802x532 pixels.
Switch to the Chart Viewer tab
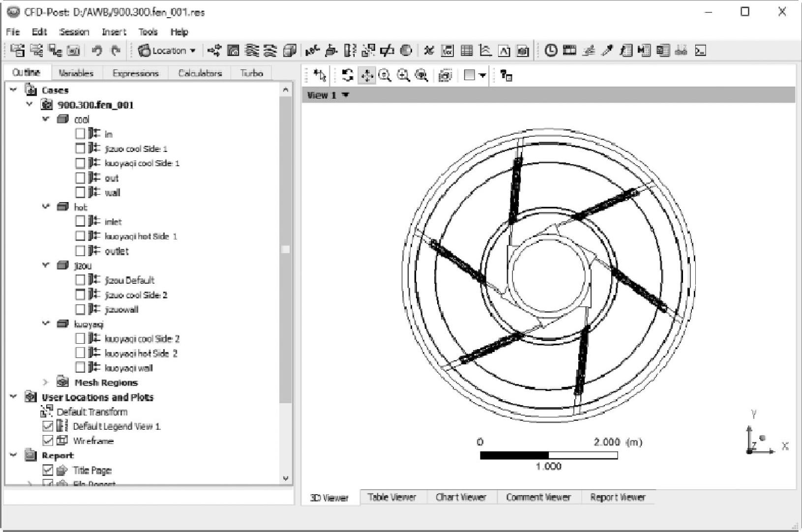[x=461, y=498]
